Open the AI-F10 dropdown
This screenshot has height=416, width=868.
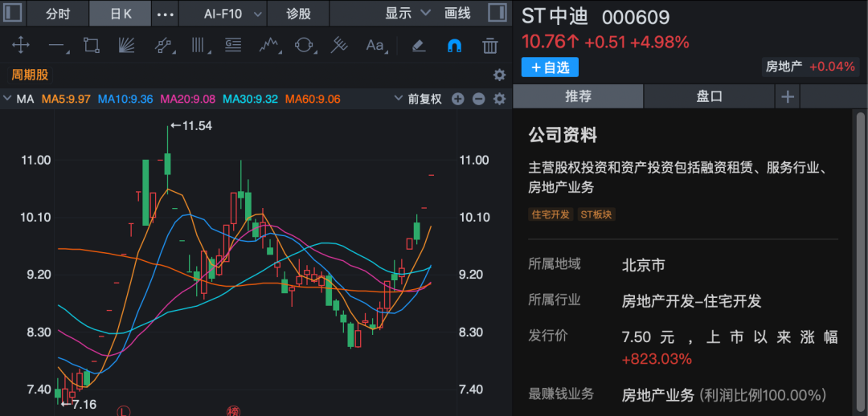[233, 14]
